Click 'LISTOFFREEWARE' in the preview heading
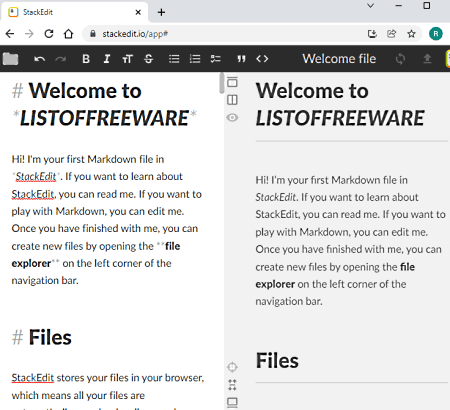This screenshot has width=450, height=410. point(340,118)
